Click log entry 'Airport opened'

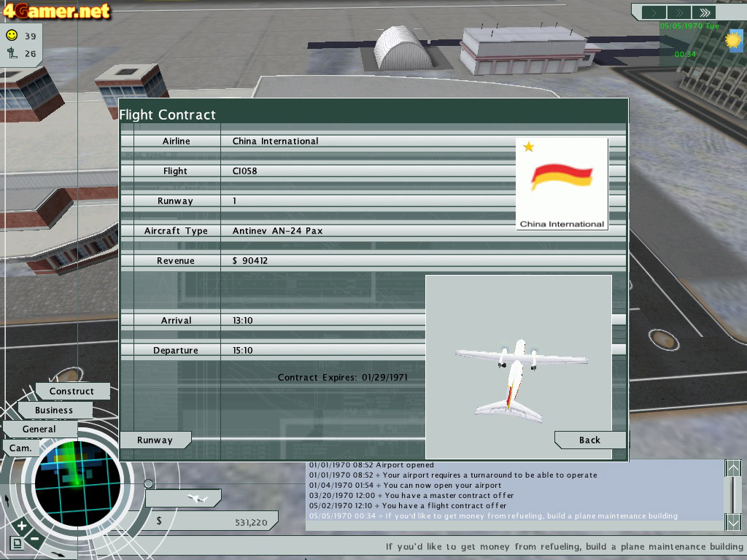pyautogui.click(x=371, y=464)
